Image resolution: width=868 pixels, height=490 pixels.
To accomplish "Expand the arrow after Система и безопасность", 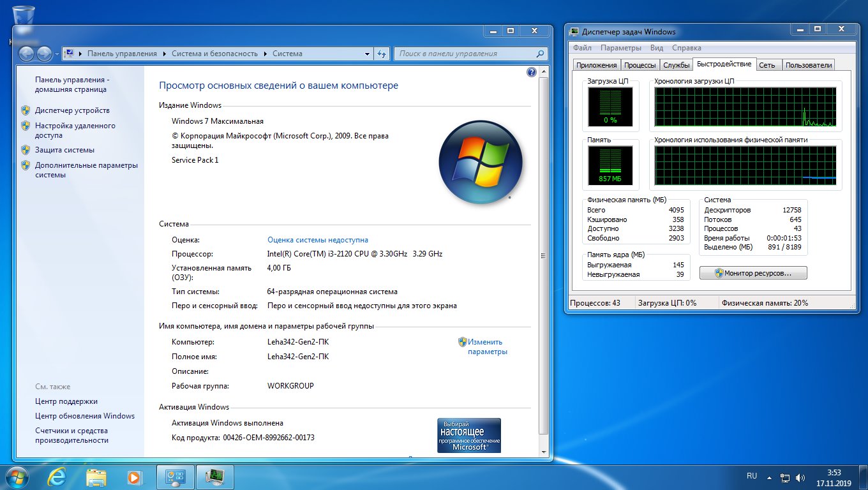I will click(x=265, y=54).
